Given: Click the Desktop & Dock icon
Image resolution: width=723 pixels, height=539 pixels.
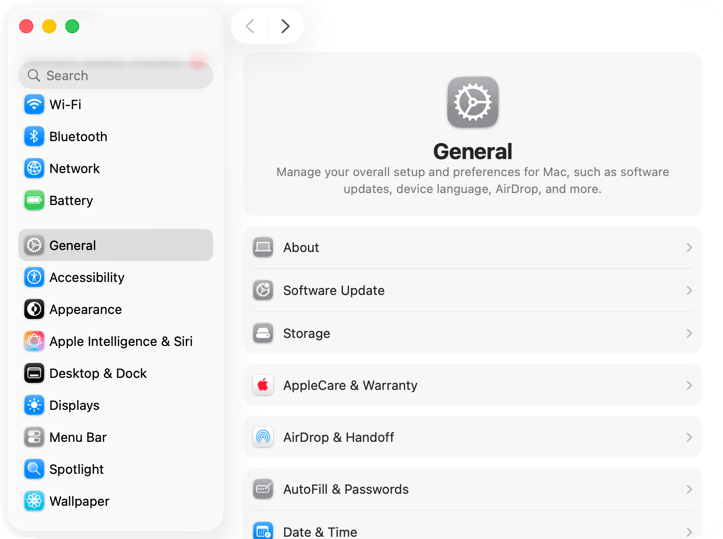Looking at the screenshot, I should coord(34,373).
